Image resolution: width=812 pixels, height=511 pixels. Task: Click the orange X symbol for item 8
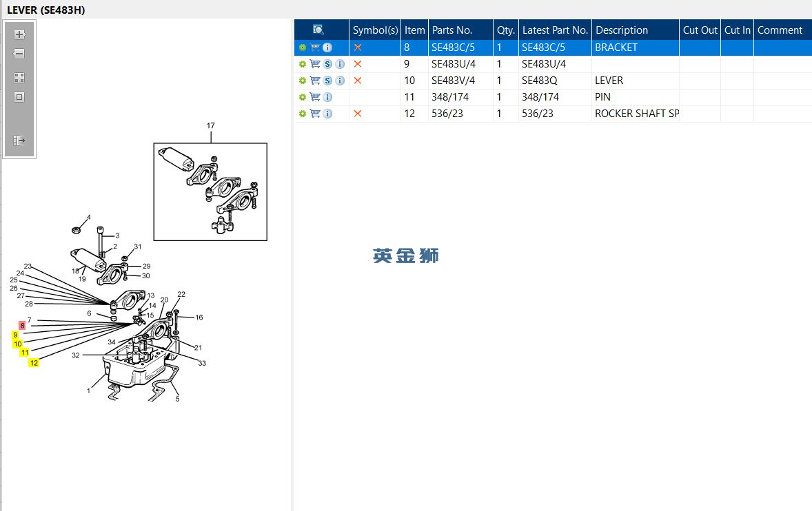(357, 48)
